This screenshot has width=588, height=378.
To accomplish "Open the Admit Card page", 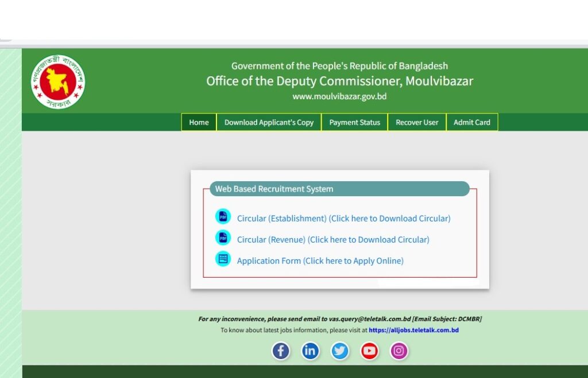I will coord(472,122).
